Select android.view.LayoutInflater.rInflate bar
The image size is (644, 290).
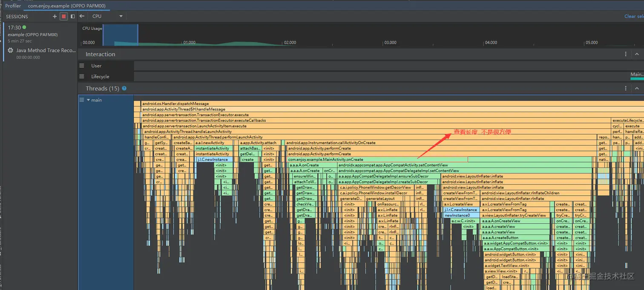point(536,199)
